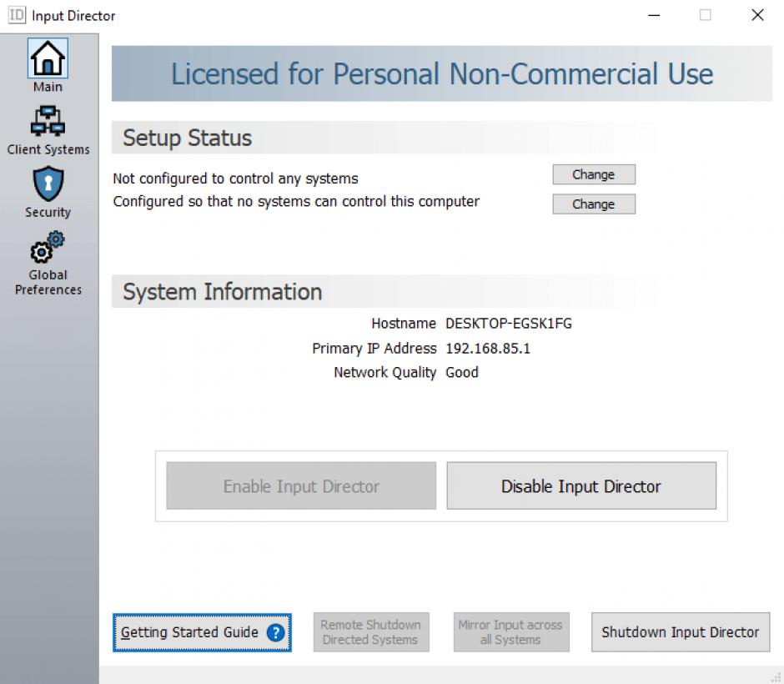Viewport: 784px width, 684px height.
Task: Open Global Preferences gears icon
Action: tap(48, 247)
